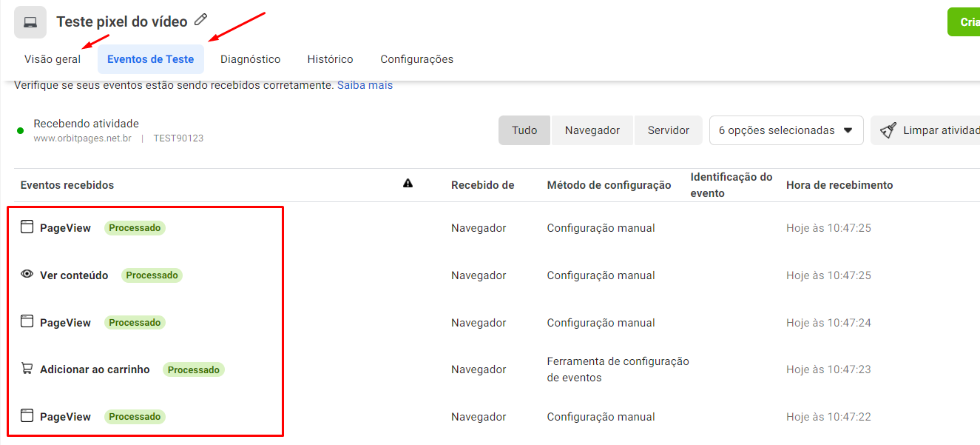Viewport: 980px width, 445px height.
Task: Follow the Saiba mais link
Action: (365, 85)
